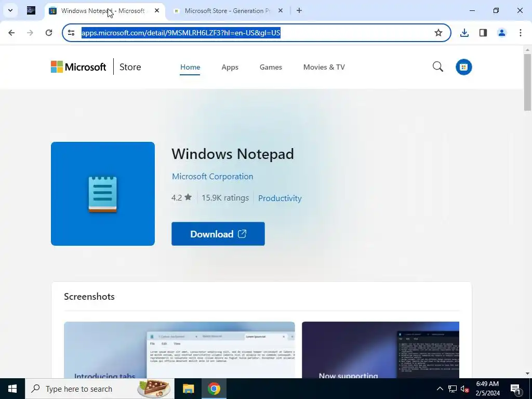Toggle the browser side panel

(x=483, y=33)
